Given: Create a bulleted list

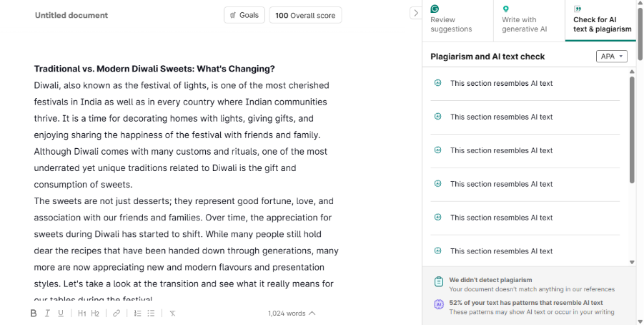Looking at the screenshot, I should (151, 314).
